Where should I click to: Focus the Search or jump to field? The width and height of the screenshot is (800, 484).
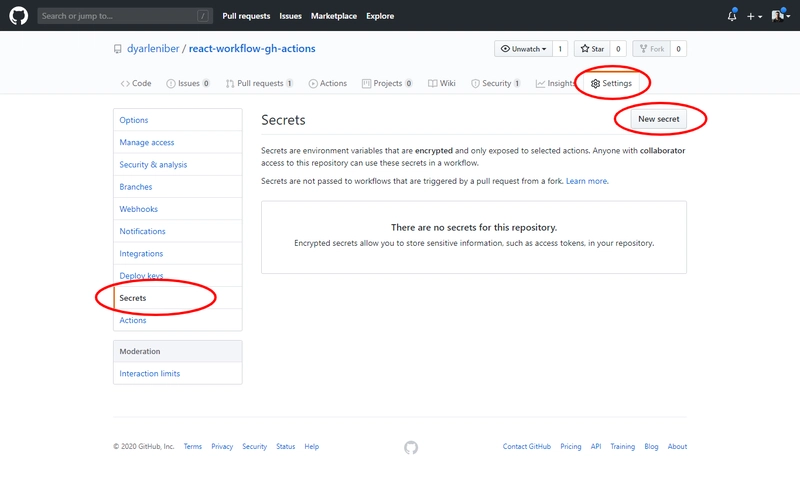[x=125, y=16]
